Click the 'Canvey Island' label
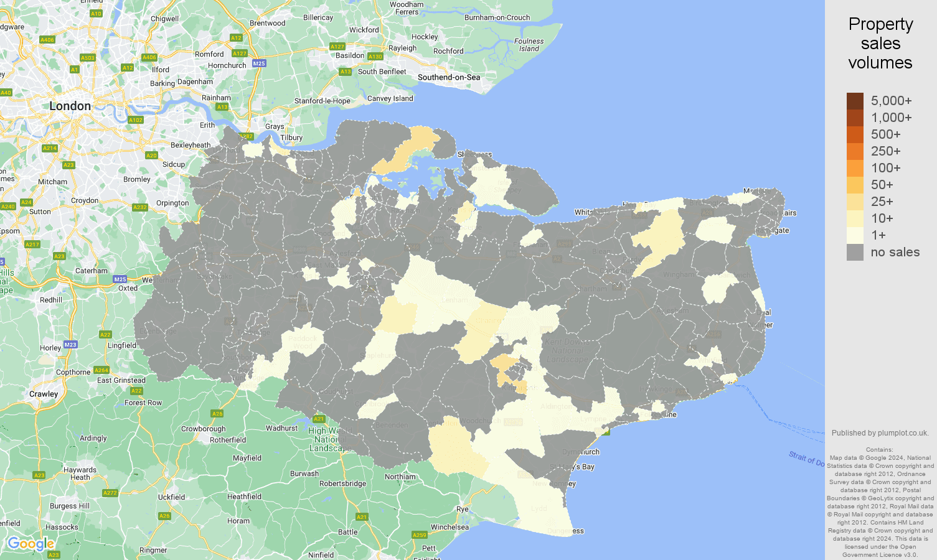Screen dimensions: 937x560 390,98
